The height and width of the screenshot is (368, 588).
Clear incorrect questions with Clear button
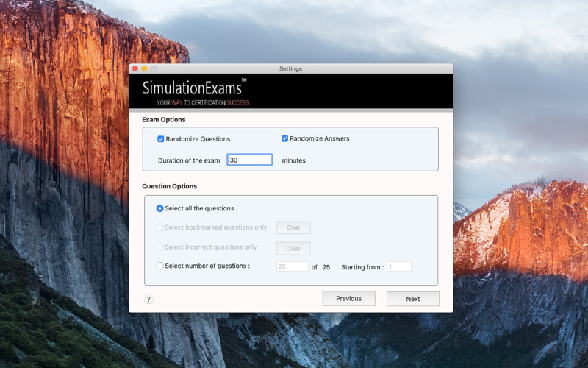(293, 249)
